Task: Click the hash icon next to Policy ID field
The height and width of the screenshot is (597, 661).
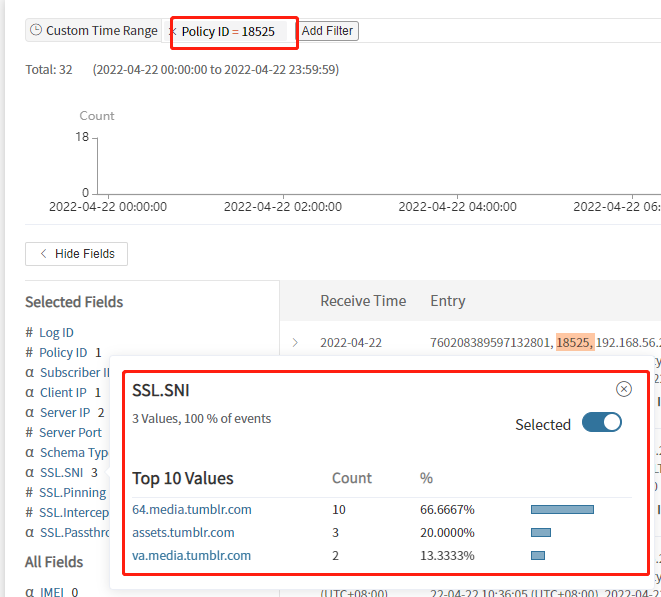Action: coord(29,352)
